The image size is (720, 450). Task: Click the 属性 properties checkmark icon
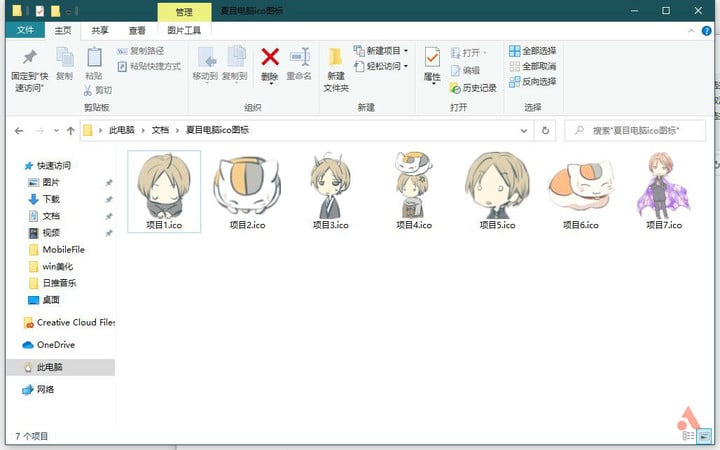point(432,57)
